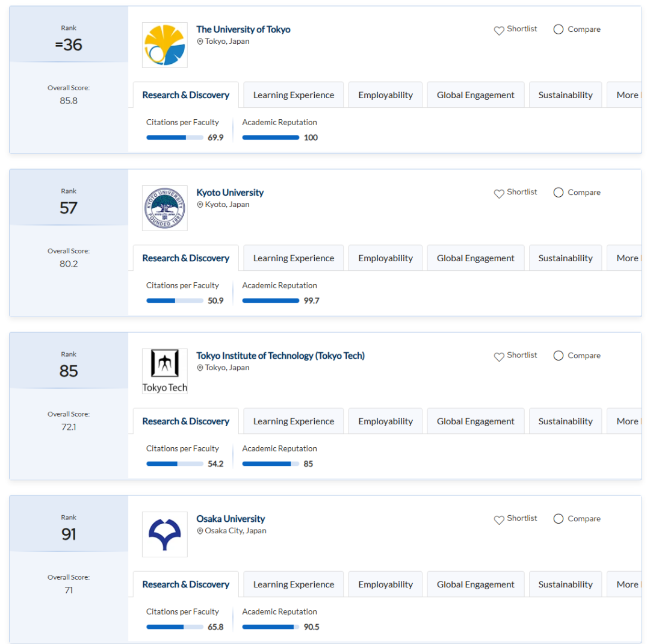The height and width of the screenshot is (644, 650).
Task: Switch to Learning Experience tab for Tokyo Tech
Action: [x=294, y=421]
